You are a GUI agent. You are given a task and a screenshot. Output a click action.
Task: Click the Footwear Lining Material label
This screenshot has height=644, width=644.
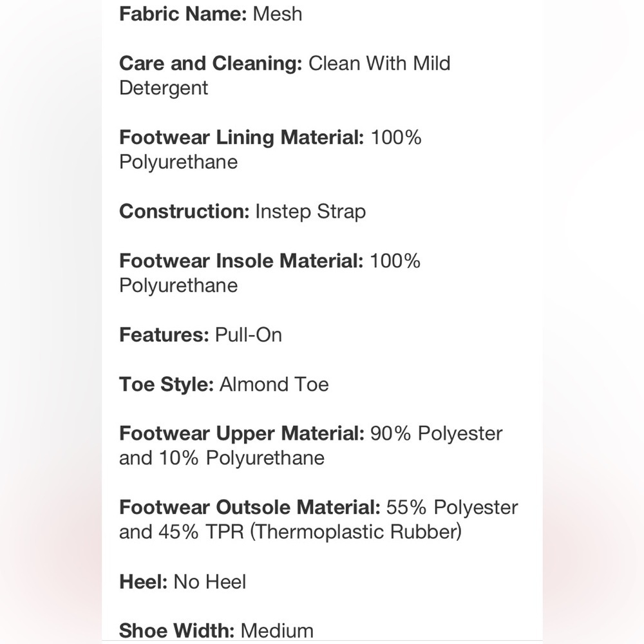coord(241,138)
